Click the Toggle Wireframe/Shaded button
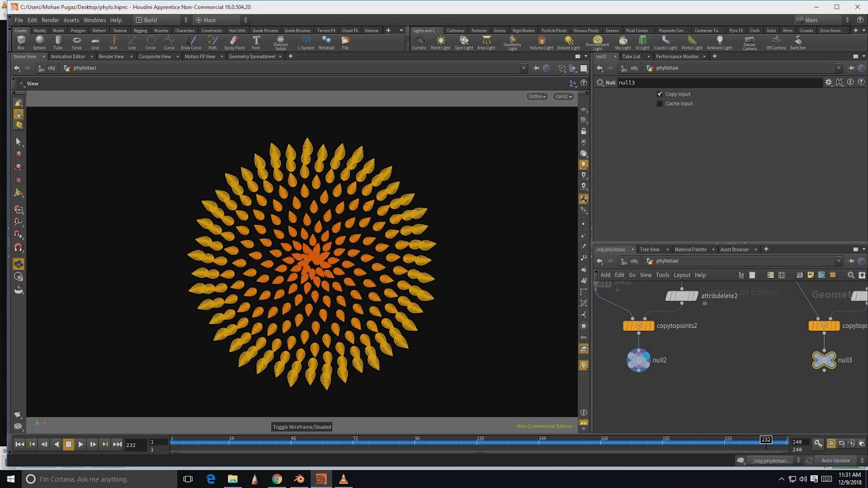868x488 pixels. [302, 427]
